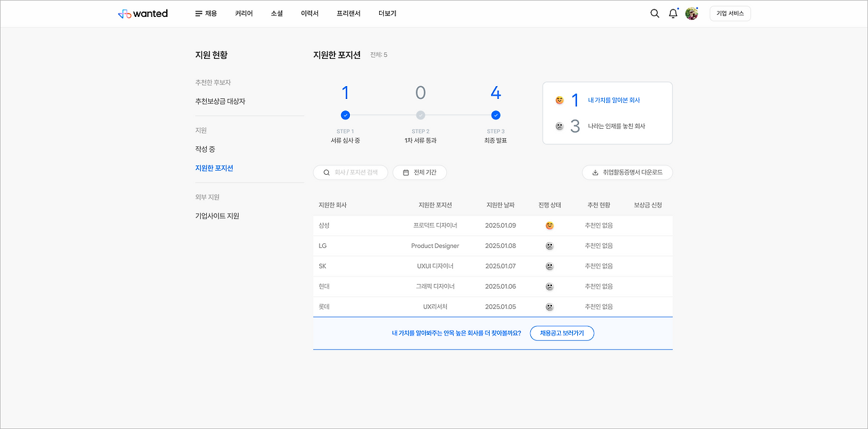Click the 기업 서비스 button
Screen dimensions: 868x429
point(730,14)
